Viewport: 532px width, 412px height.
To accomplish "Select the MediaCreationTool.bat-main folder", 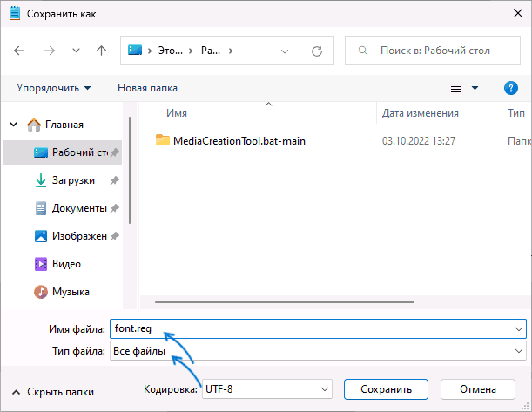I will tap(239, 141).
